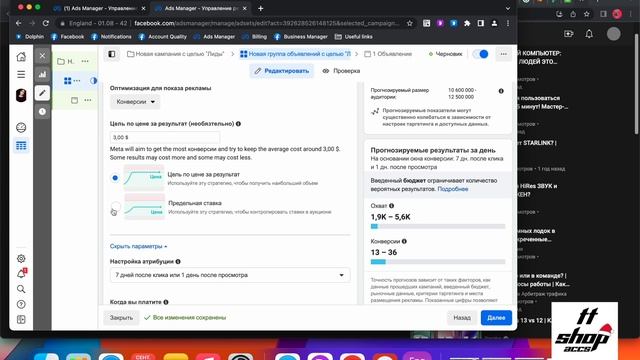Image resolution: width=640 pixels, height=360 pixels.
Task: Open Новая кампания breadcrumb
Action: point(176,54)
